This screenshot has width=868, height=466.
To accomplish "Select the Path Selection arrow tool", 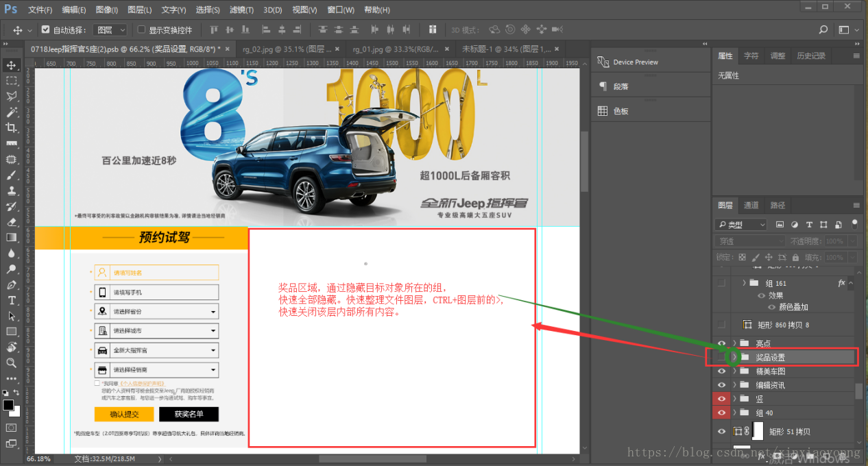I will tap(11, 317).
